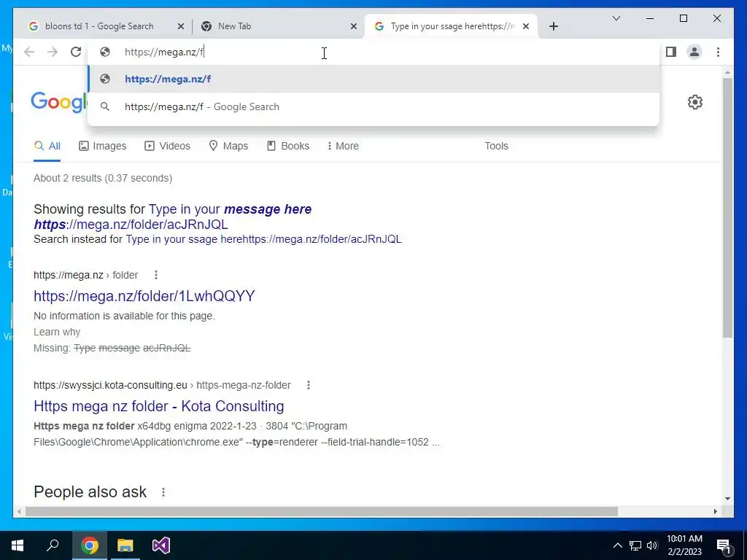Image resolution: width=747 pixels, height=560 pixels.
Task: Reload the page with the refresh icon
Action: tap(76, 52)
